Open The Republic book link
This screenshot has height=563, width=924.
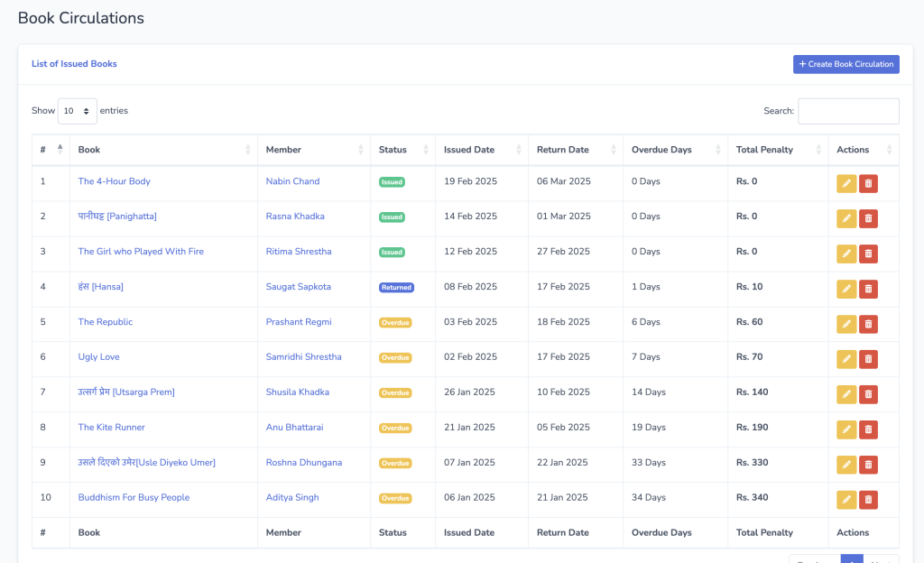click(x=106, y=321)
